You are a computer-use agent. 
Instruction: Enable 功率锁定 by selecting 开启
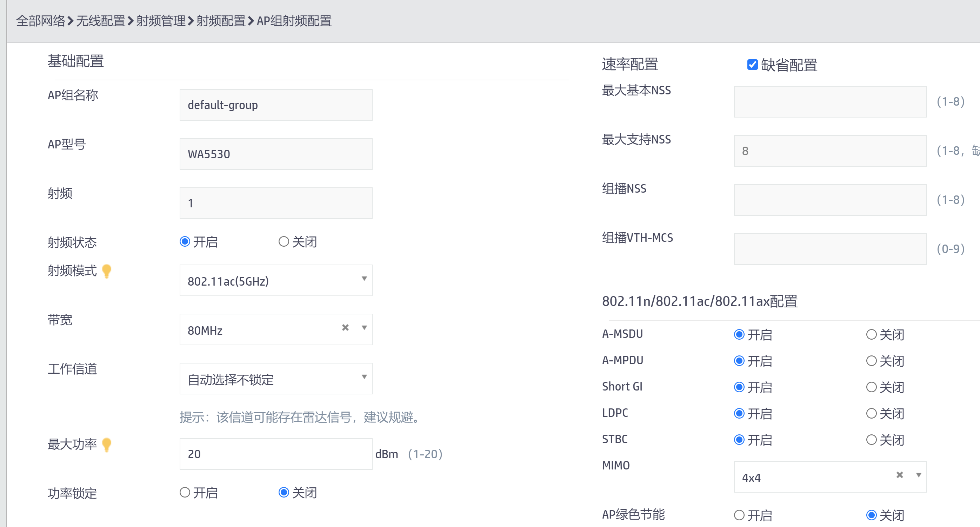click(x=185, y=492)
